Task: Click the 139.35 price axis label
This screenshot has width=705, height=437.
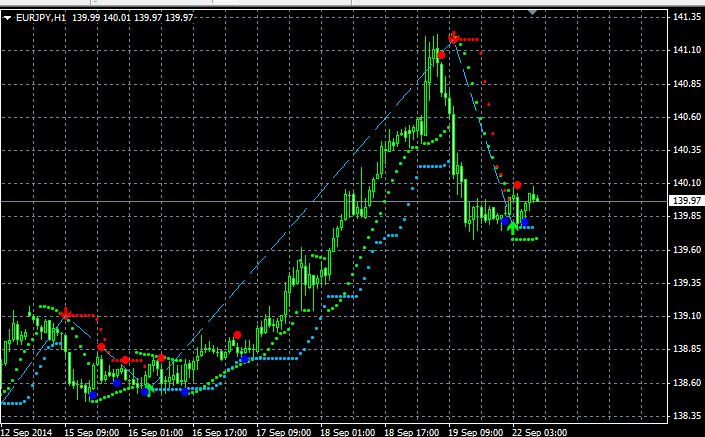Action: tap(687, 283)
